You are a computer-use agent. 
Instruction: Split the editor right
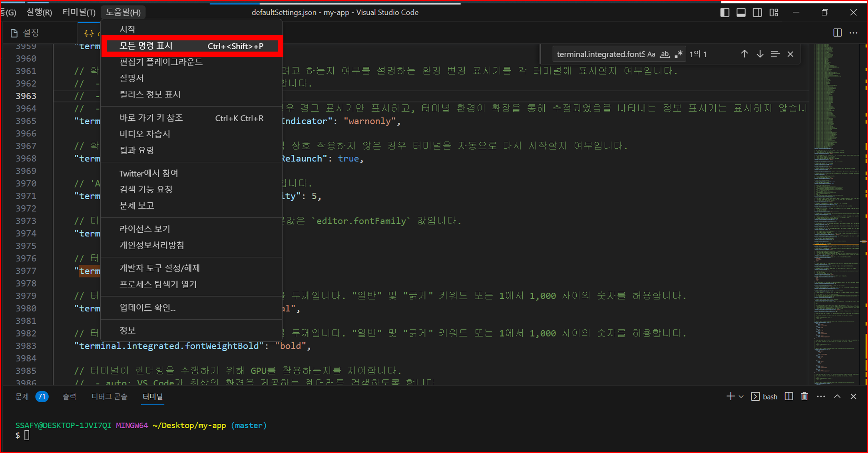point(838,33)
